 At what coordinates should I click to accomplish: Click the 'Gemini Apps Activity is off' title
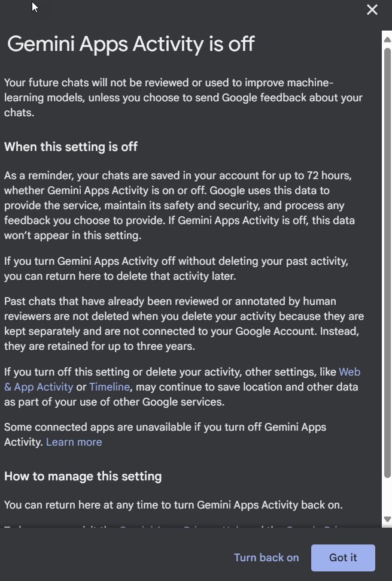pyautogui.click(x=130, y=44)
